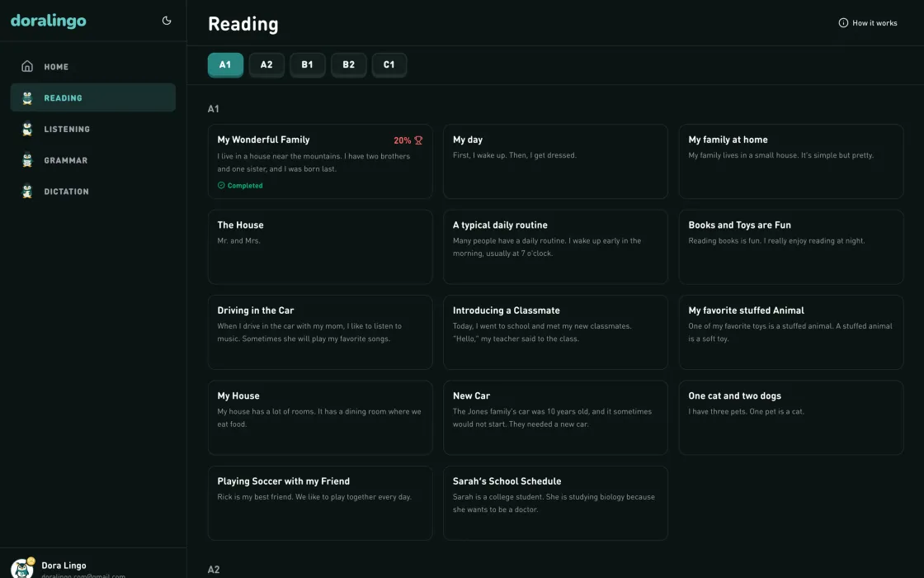The height and width of the screenshot is (578, 924).
Task: Click the info icon beside How it works
Action: tap(843, 23)
